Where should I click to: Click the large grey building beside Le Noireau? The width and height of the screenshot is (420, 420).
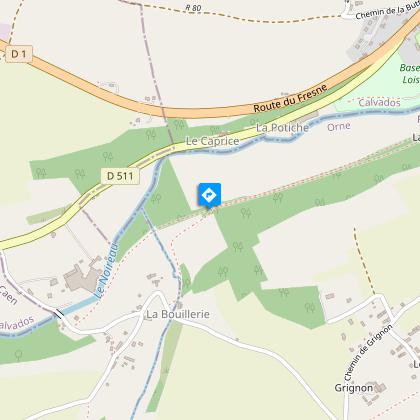(83, 275)
